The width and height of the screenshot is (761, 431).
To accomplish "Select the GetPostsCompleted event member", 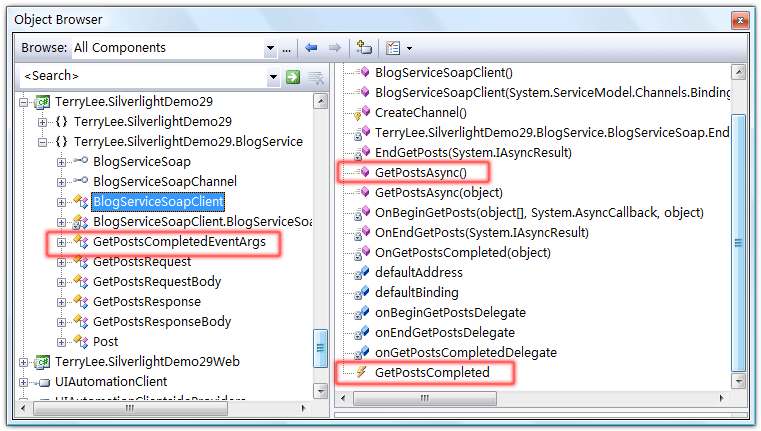I will tap(432, 372).
